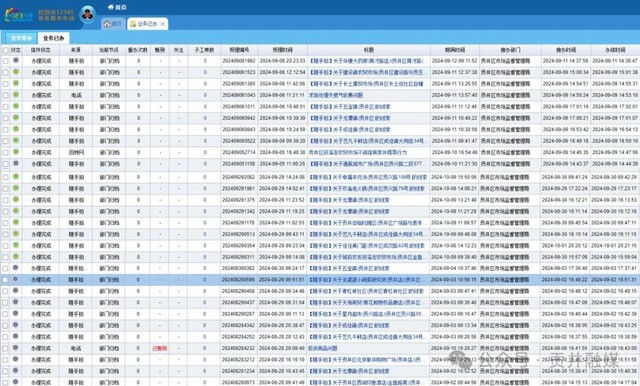Click the red status text in 2024-08-28 20:09:40 row
The width and height of the screenshot is (640, 386).
[160, 348]
